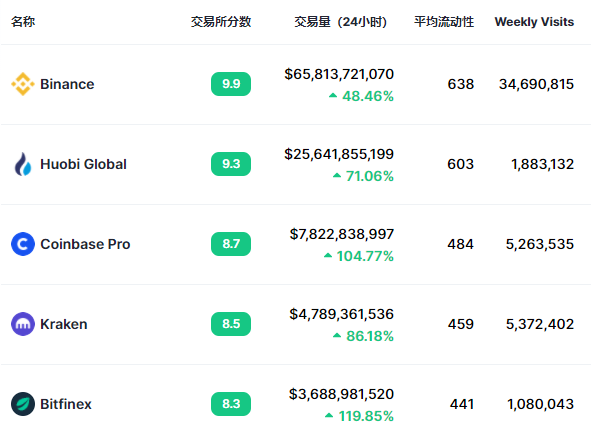
Task: Sort by 交易量 (24小时) column header
Action: (340, 22)
